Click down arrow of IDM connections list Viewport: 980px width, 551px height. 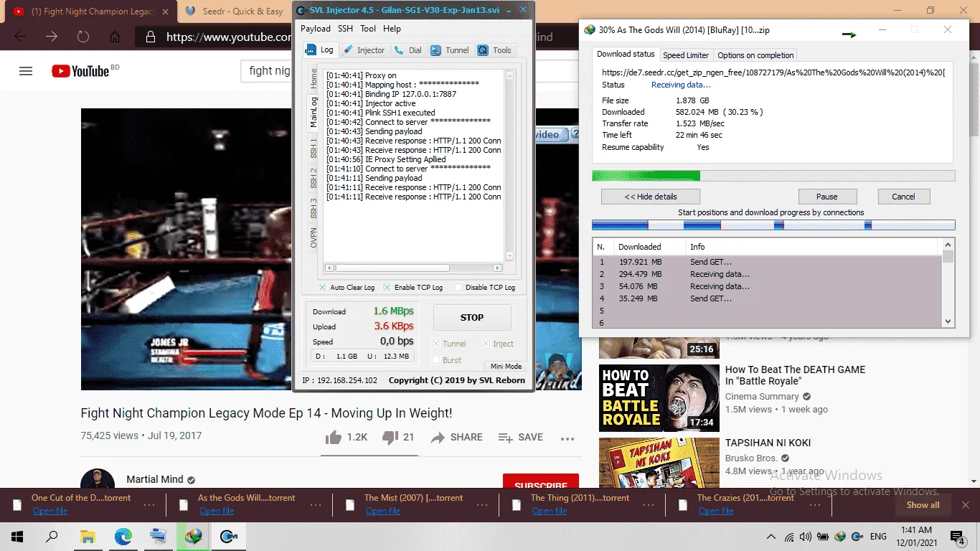point(948,322)
